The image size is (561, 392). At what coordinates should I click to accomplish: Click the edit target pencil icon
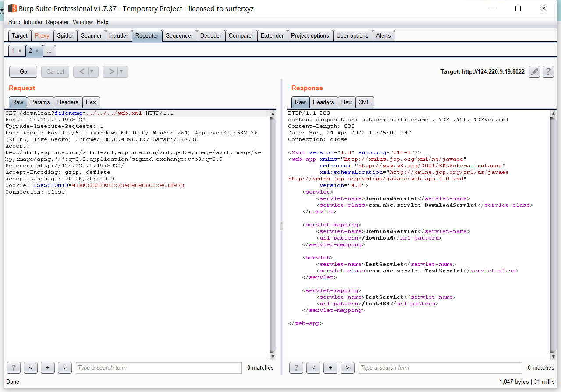534,71
